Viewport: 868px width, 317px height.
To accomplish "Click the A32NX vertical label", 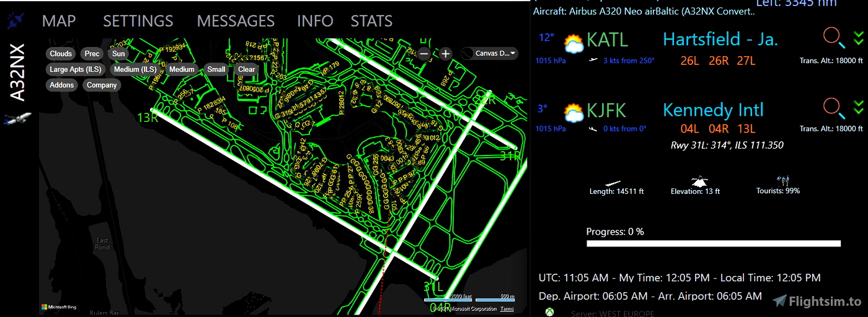I will tap(17, 72).
